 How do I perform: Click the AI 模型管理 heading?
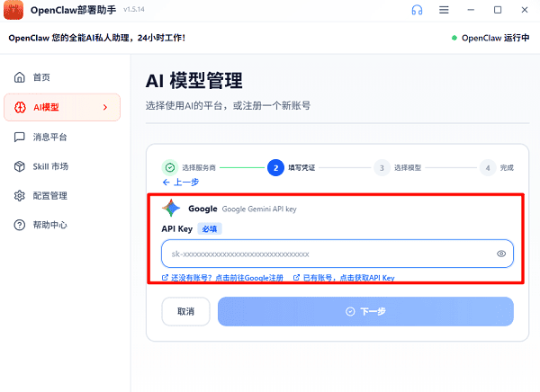pos(194,81)
